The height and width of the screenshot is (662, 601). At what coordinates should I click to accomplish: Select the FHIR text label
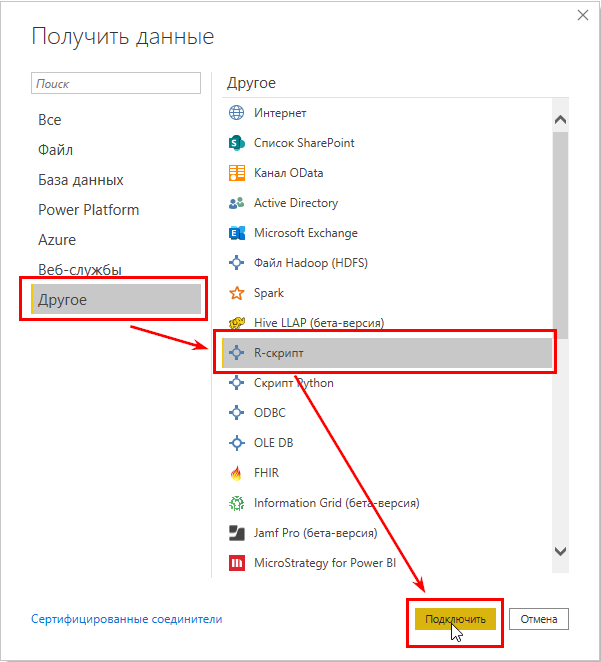coord(266,473)
